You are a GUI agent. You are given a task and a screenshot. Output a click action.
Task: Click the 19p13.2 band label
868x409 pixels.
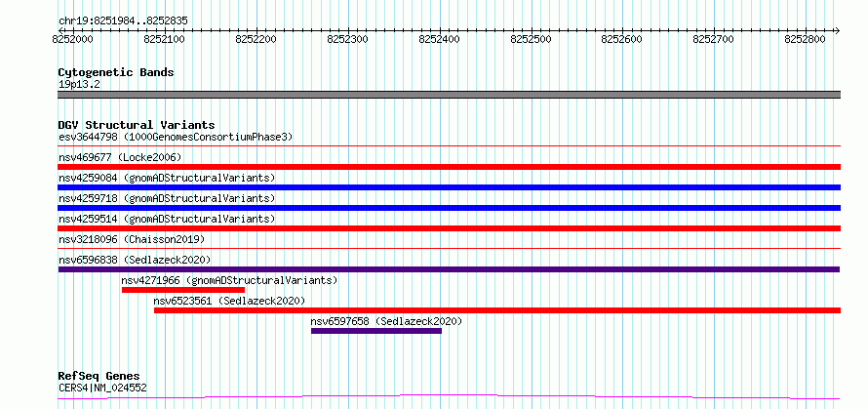coord(79,85)
